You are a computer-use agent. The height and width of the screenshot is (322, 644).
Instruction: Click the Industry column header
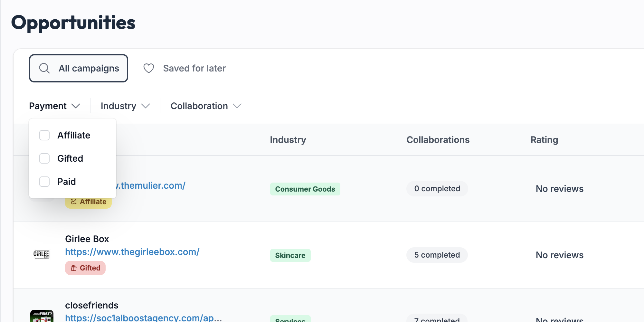(x=288, y=140)
